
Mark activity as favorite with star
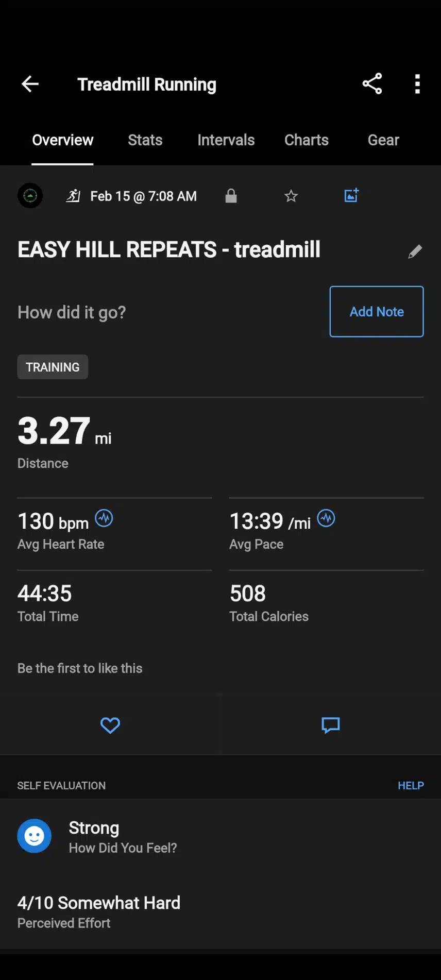pyautogui.click(x=291, y=196)
